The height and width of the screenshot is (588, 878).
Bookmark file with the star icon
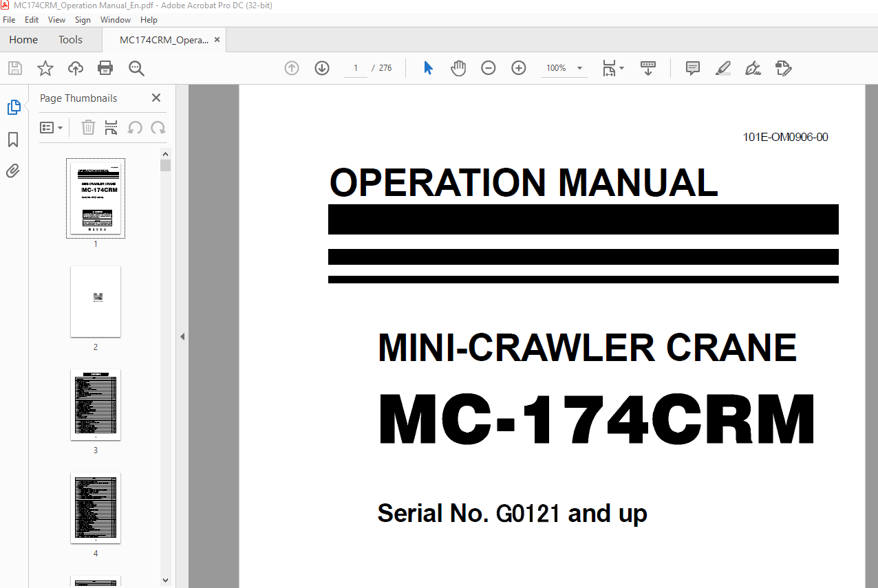45,68
